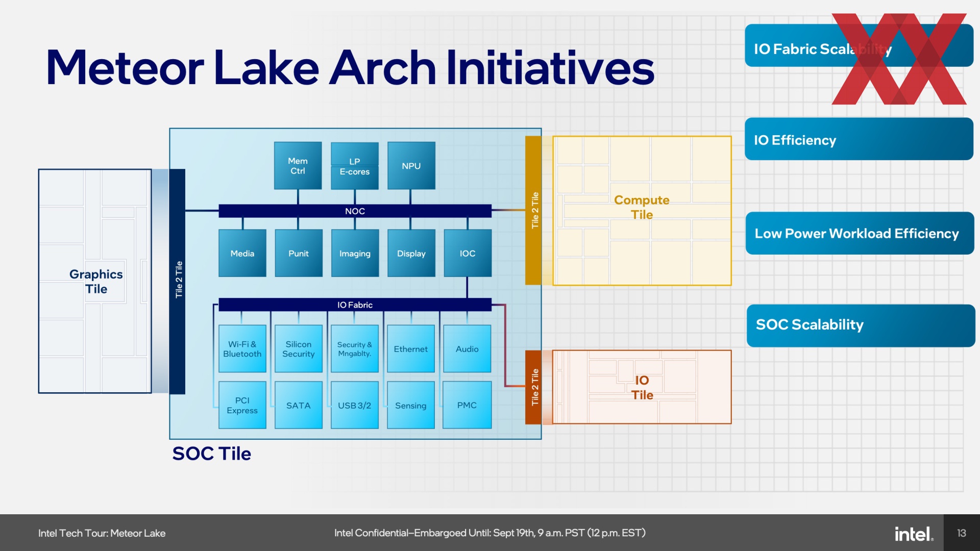Click the slide number 13
Viewport: 980px width, 551px height.
962,533
